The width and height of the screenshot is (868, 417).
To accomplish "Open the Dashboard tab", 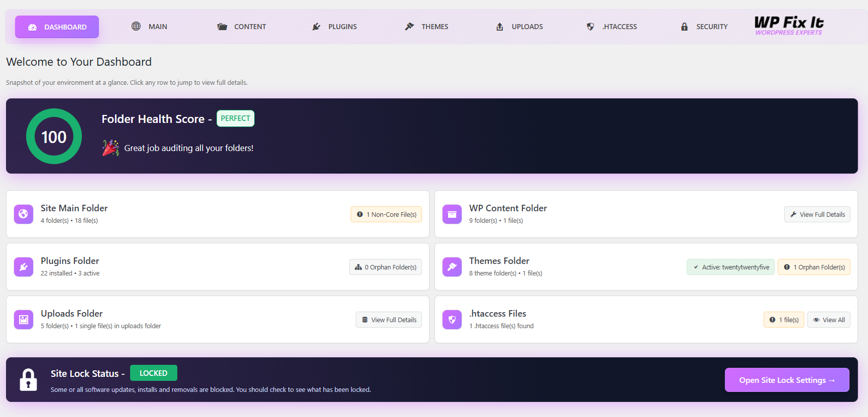I will 57,27.
